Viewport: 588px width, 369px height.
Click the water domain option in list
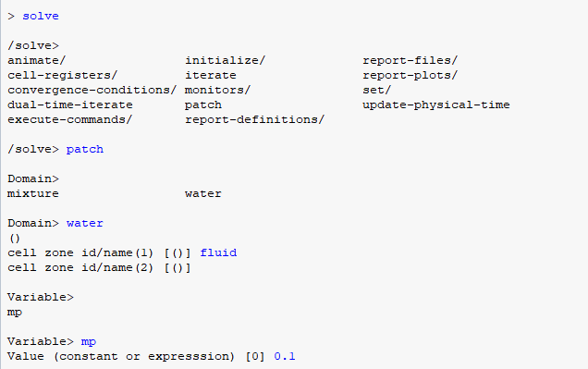[x=202, y=194]
